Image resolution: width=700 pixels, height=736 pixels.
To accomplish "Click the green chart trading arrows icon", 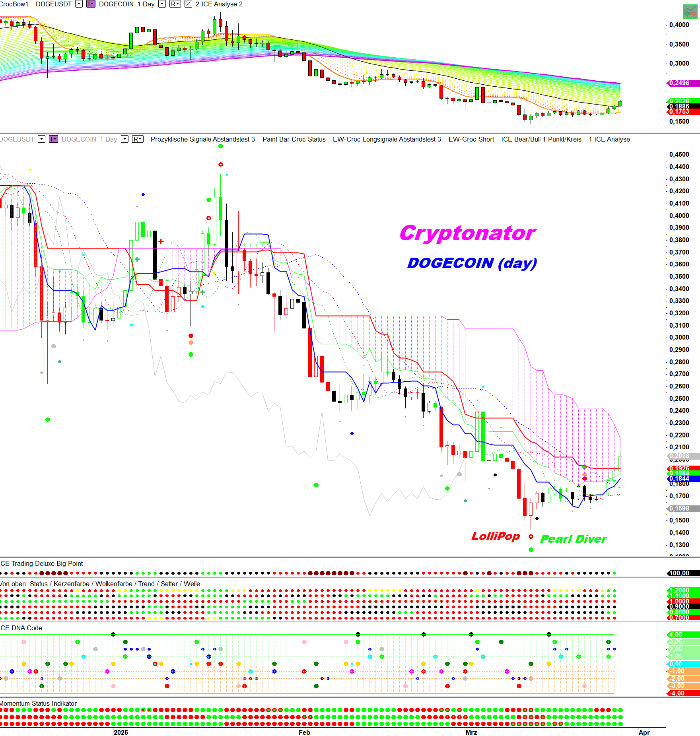I will pos(690,12).
